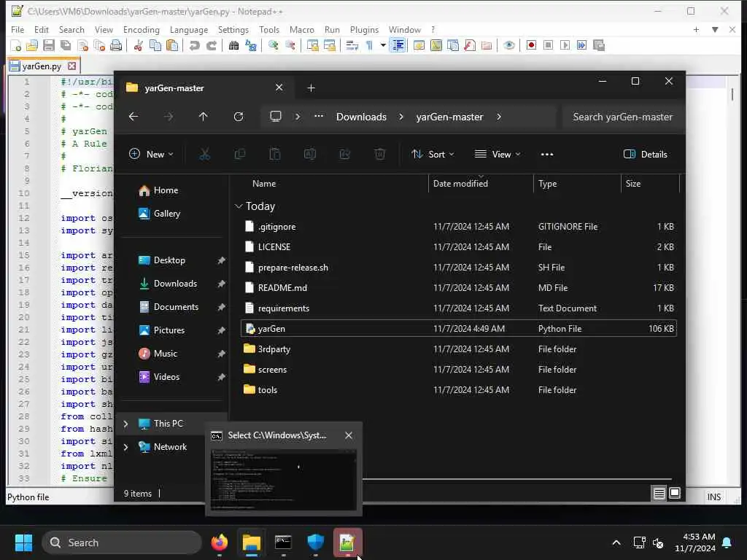Image resolution: width=747 pixels, height=560 pixels.
Task: Toggle Show All Characters pilcrow icon
Action: [369, 46]
